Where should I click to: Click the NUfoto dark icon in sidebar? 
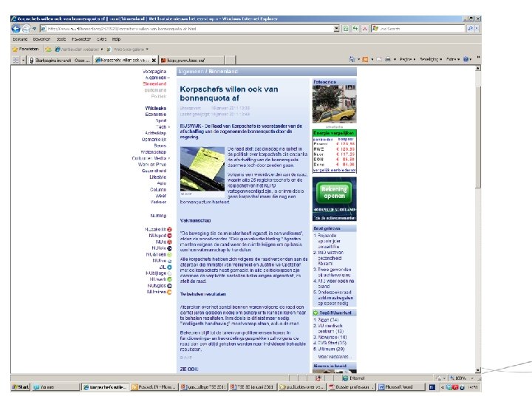169,248
